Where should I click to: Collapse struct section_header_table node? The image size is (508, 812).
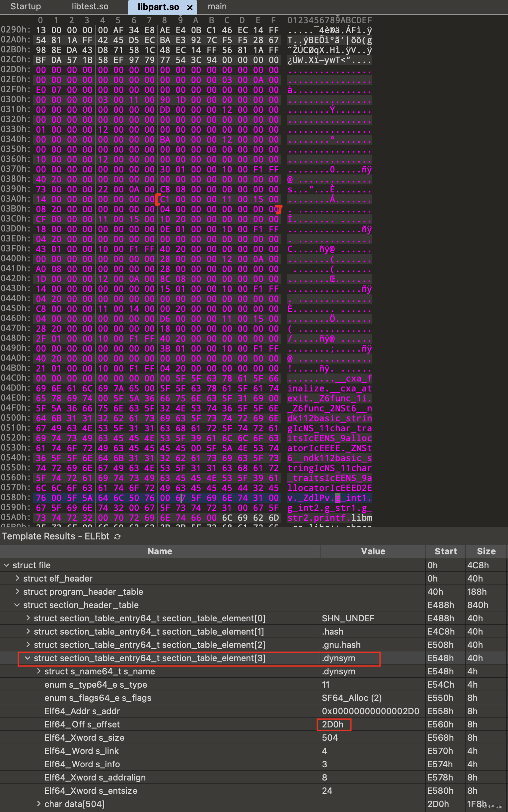pyautogui.click(x=17, y=605)
